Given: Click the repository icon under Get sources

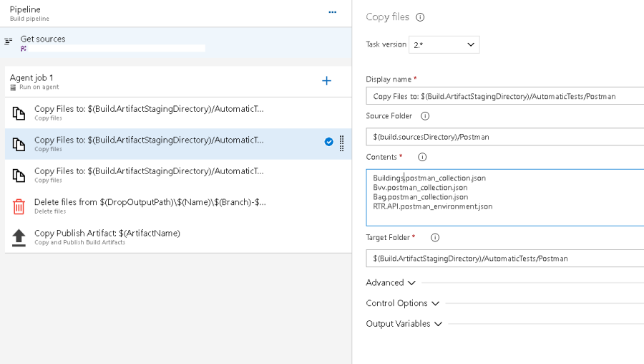Looking at the screenshot, I should [x=24, y=49].
